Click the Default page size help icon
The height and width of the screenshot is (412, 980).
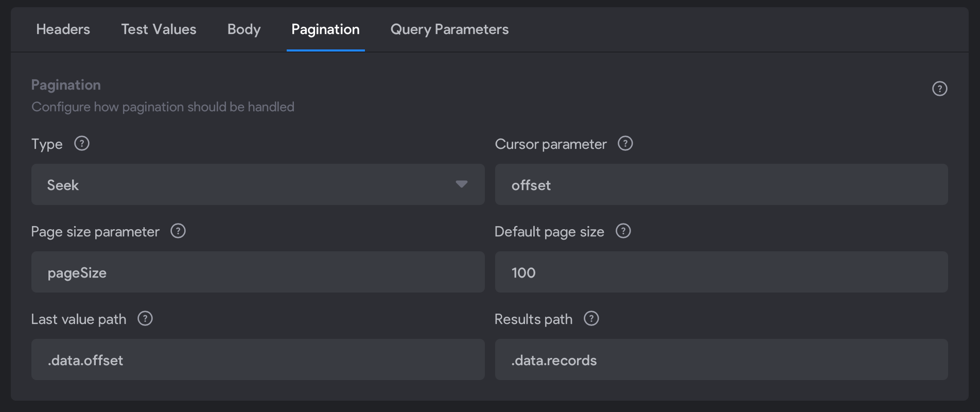tap(623, 231)
